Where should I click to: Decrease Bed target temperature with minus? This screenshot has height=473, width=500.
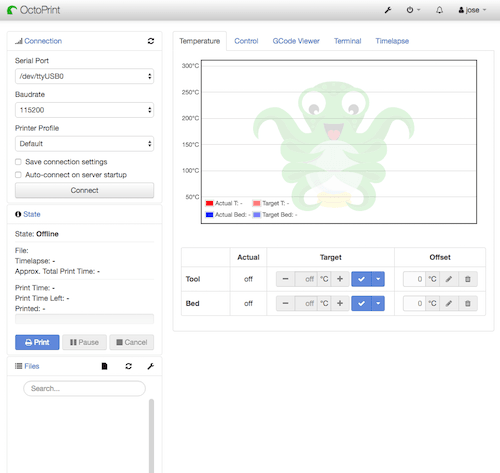tap(285, 303)
